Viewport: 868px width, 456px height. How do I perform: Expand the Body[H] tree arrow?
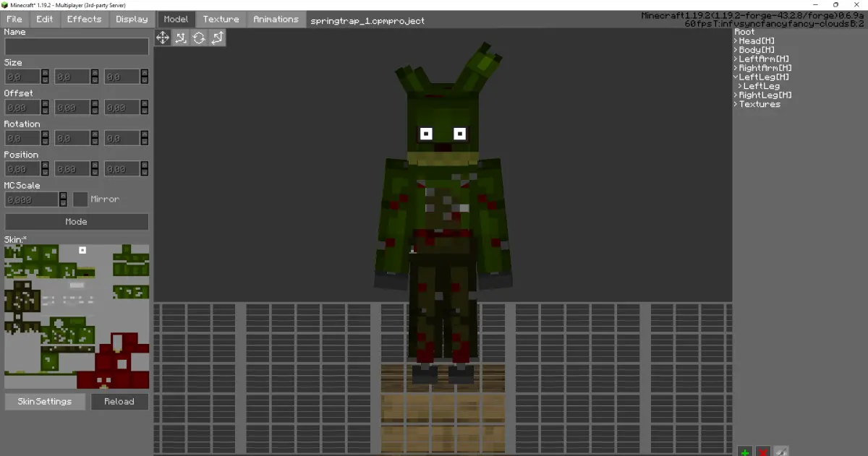coord(736,50)
